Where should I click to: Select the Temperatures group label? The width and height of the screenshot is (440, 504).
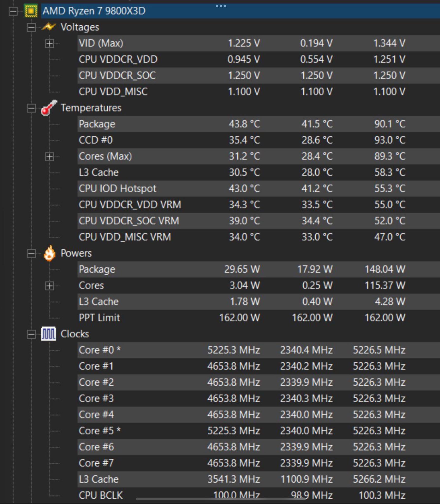91,108
